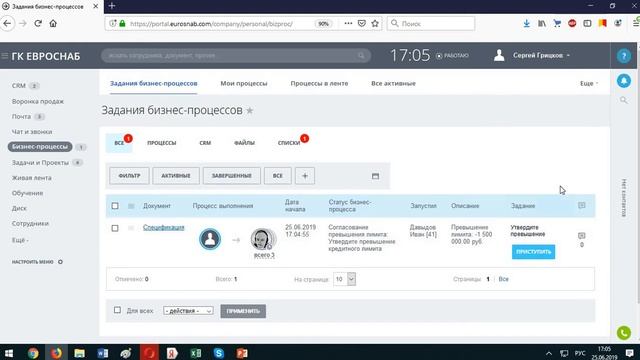Expand the 'Еще' tabs dropdown
The width and height of the screenshot is (640, 360).
click(589, 83)
